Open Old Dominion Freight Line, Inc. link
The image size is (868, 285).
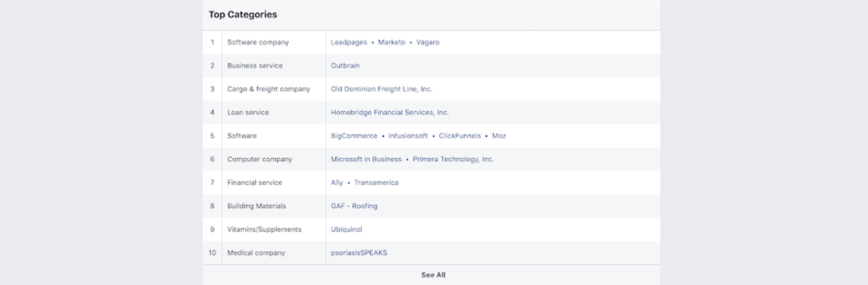pos(381,89)
